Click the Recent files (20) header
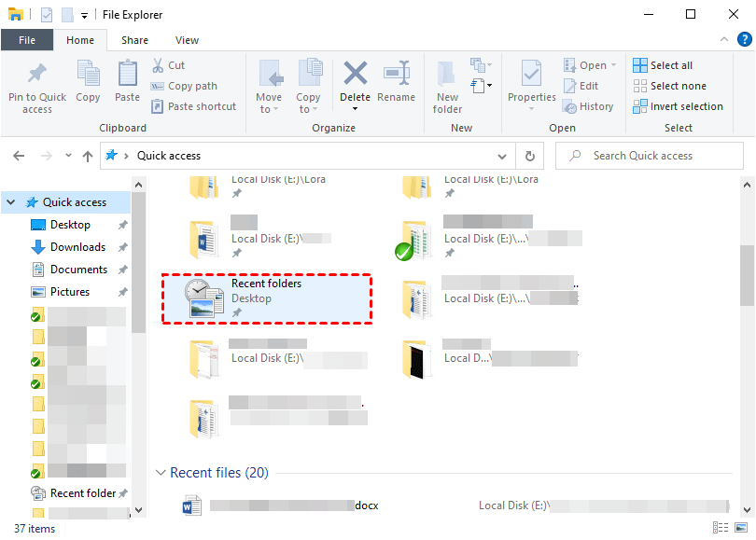Image resolution: width=756 pixels, height=540 pixels. click(219, 473)
